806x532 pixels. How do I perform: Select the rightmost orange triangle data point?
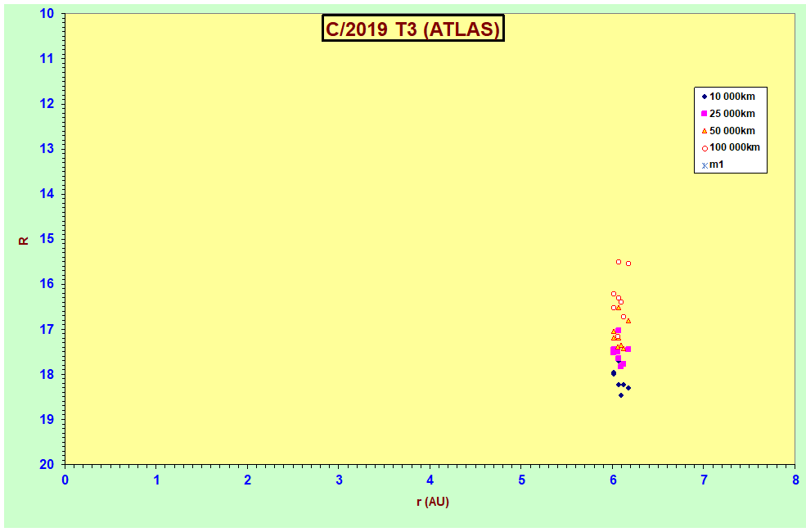tap(628, 321)
